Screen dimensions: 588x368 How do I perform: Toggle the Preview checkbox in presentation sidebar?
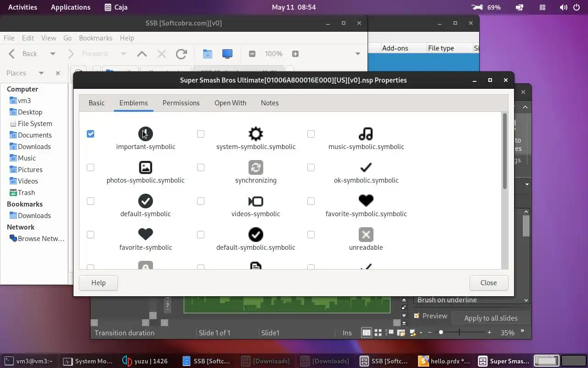[x=417, y=316]
